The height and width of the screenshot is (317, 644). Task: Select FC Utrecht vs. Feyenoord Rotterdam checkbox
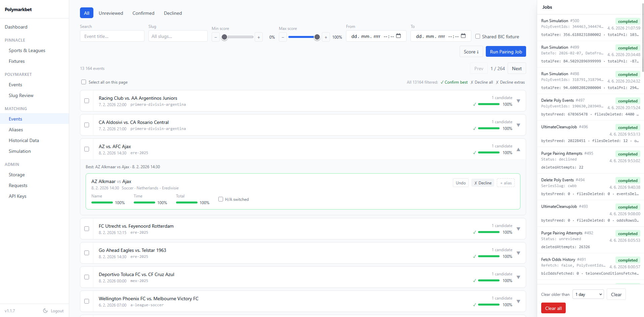pos(87,229)
